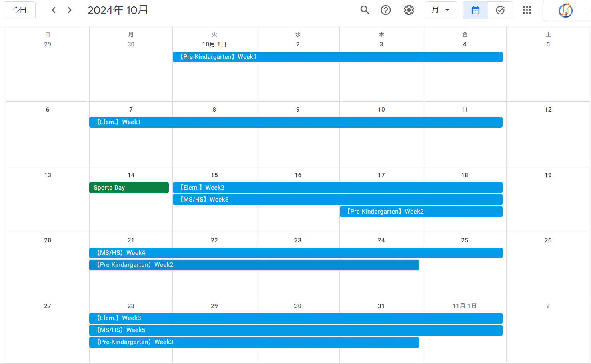Select date 2 of November
Image resolution: width=591 pixels, height=364 pixels.
pyautogui.click(x=548, y=306)
